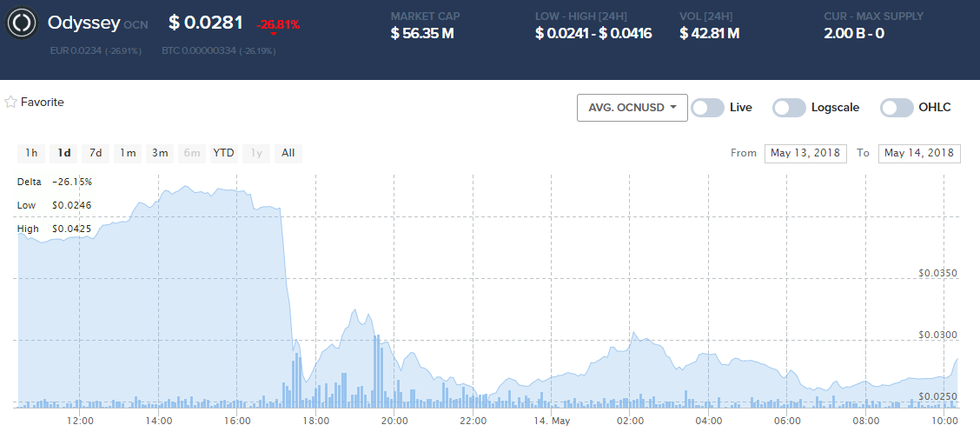Choose the 1y time range

[256, 153]
